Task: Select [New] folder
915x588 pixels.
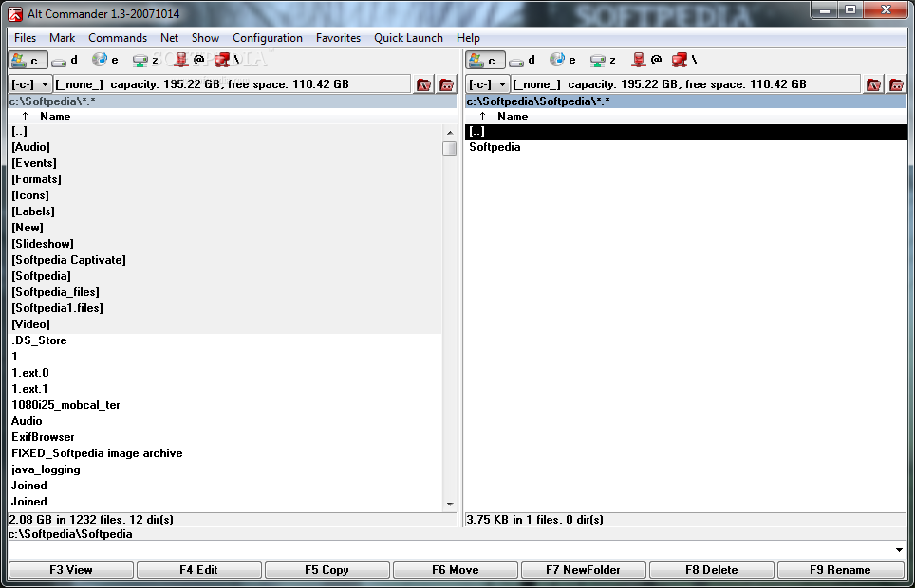Action: coord(225,228)
